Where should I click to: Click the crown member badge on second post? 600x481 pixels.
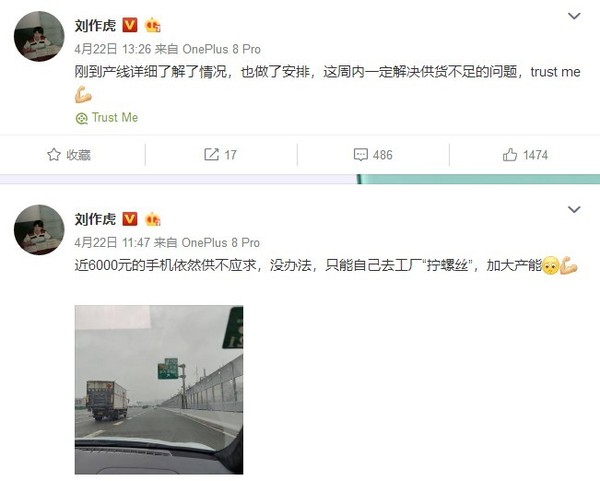click(x=153, y=219)
